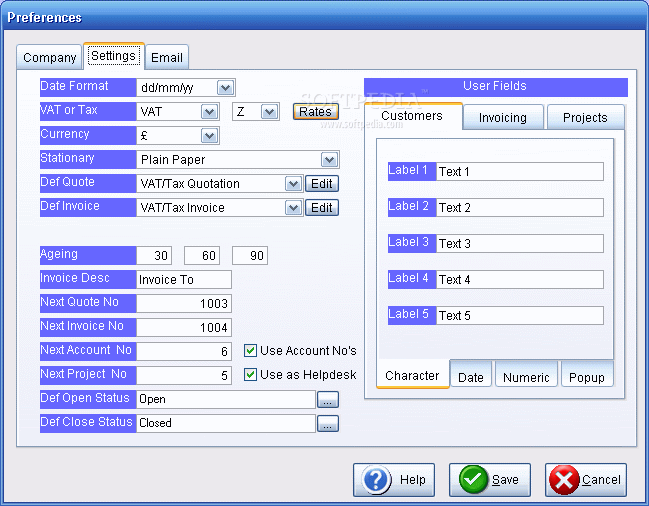Click the Rates button
Image resolution: width=649 pixels, height=506 pixels.
pyautogui.click(x=315, y=112)
